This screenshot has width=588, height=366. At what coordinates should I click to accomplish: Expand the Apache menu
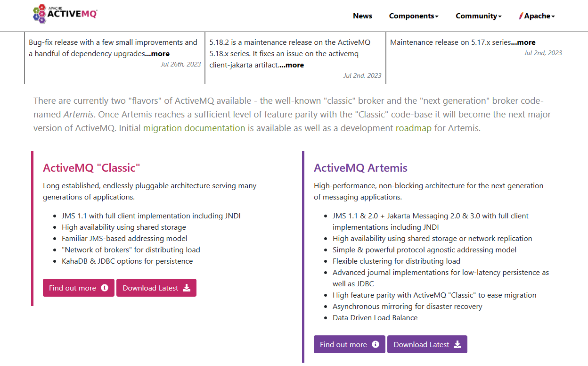pyautogui.click(x=537, y=16)
